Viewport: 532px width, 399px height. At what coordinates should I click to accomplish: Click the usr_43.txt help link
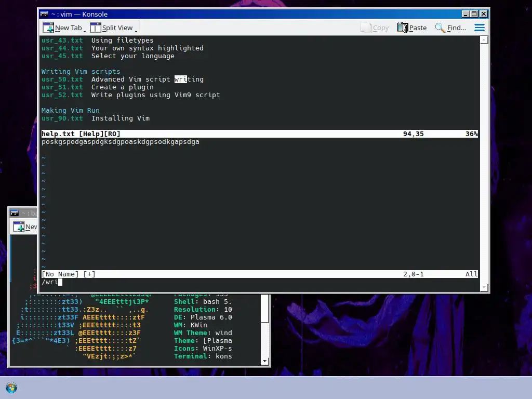point(62,41)
